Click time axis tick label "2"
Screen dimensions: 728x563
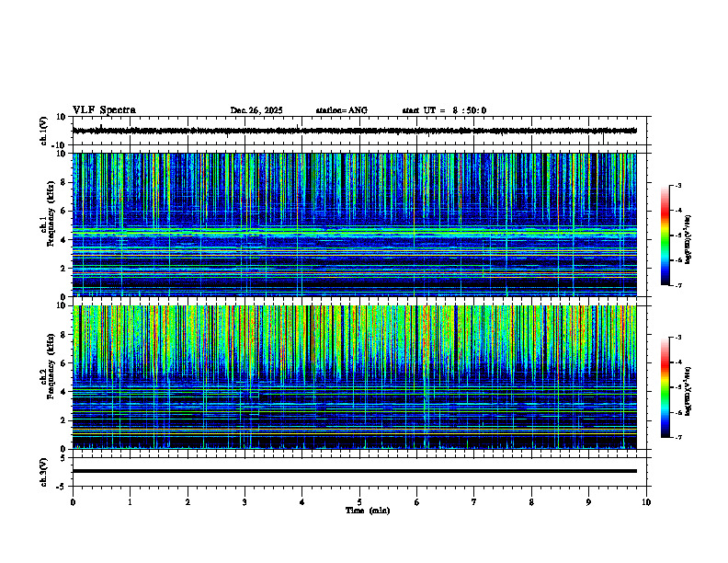click(188, 502)
